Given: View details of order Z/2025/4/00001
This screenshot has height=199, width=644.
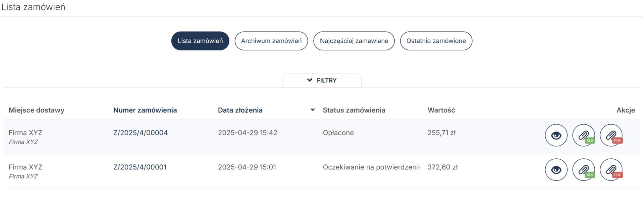Looking at the screenshot, I should (x=556, y=170).
